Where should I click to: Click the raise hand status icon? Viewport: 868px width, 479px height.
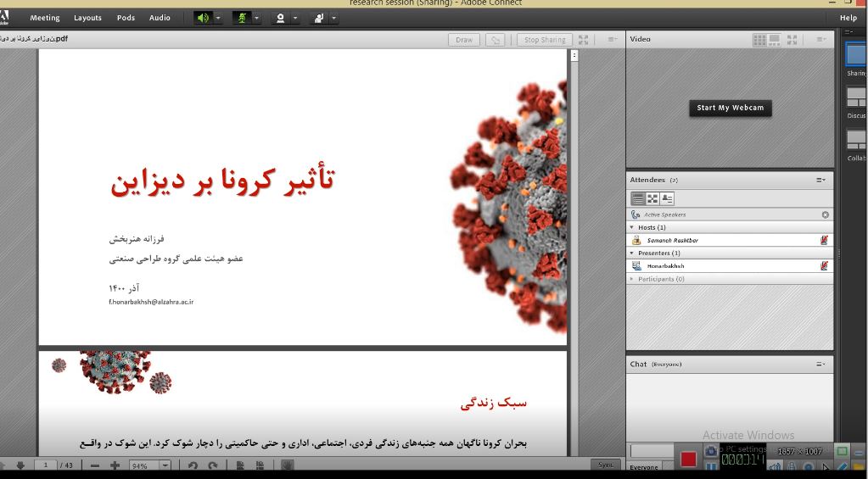pos(319,18)
